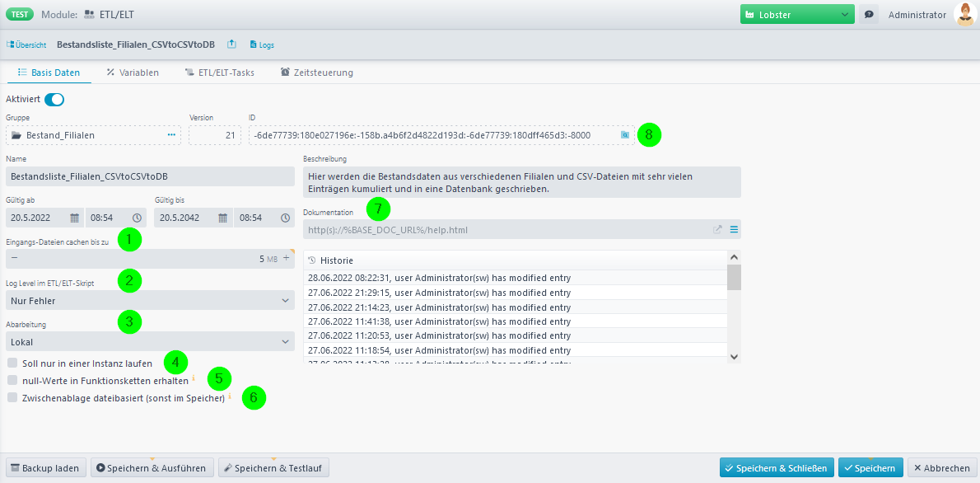Click info icon beside null-Werte option
980x483 pixels.
click(194, 377)
